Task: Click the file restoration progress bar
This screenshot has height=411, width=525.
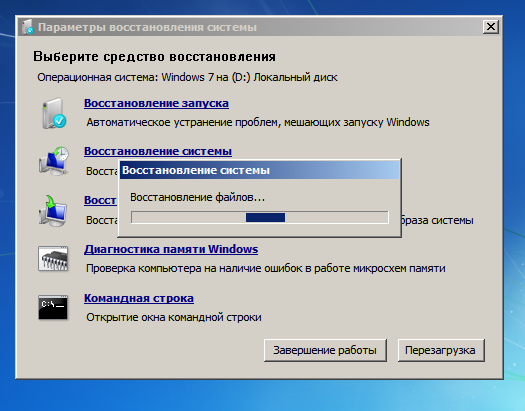Action: click(x=260, y=218)
